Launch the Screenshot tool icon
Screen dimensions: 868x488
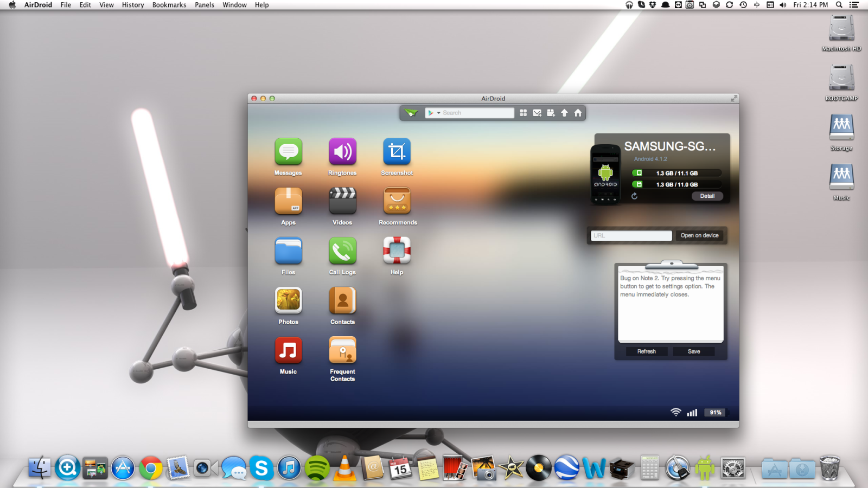pos(397,151)
